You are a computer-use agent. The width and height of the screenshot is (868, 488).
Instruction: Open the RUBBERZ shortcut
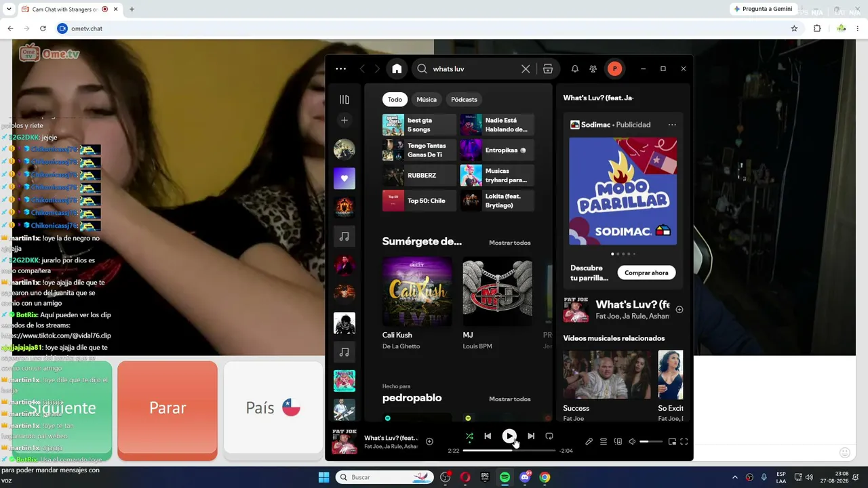point(419,176)
